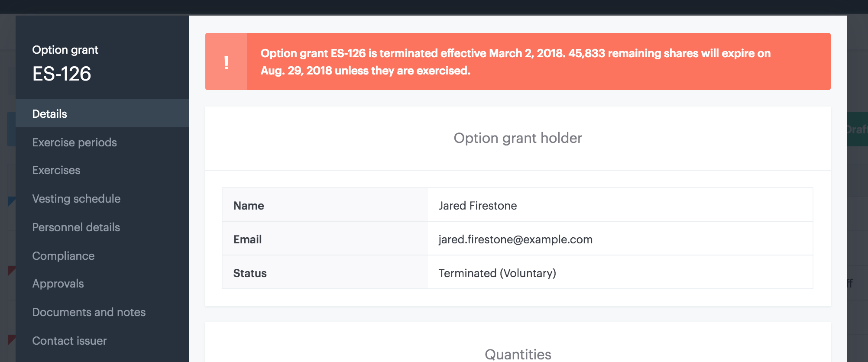Select the Jared Firestone name value
This screenshot has height=362, width=868.
[x=477, y=206]
